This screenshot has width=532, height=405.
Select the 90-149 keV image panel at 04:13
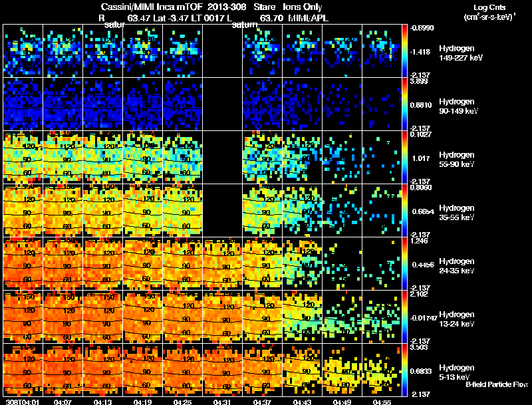click(102, 104)
